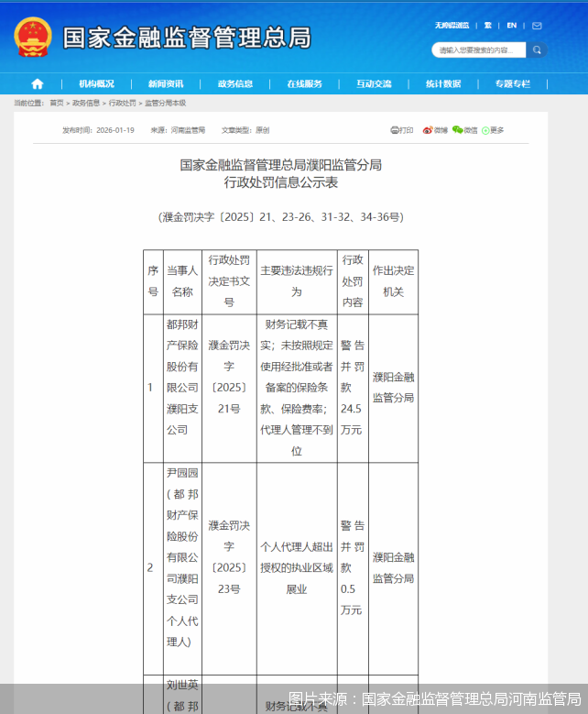Click the document number line 濮金罚决字〔2025〕21
Viewport: 588px width, 714px height.
click(x=281, y=217)
